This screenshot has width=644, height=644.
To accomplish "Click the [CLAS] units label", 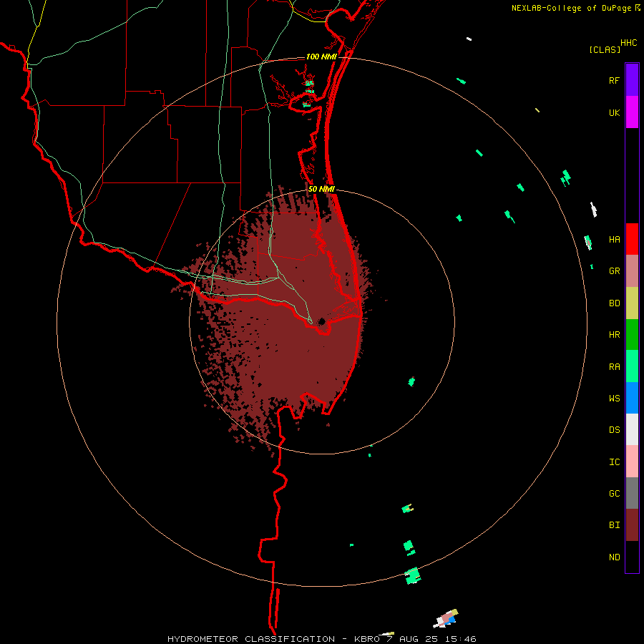I will point(605,50).
